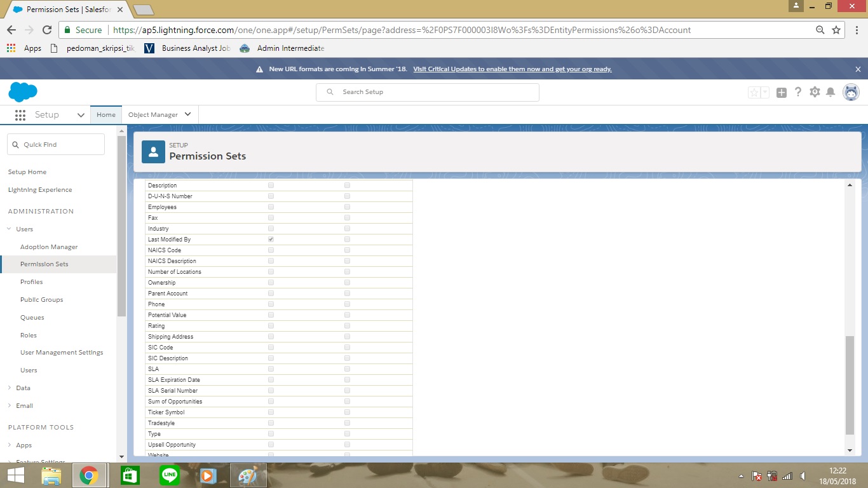Open the Business Analyst Job bookmark
868x488 pixels.
[x=187, y=48]
